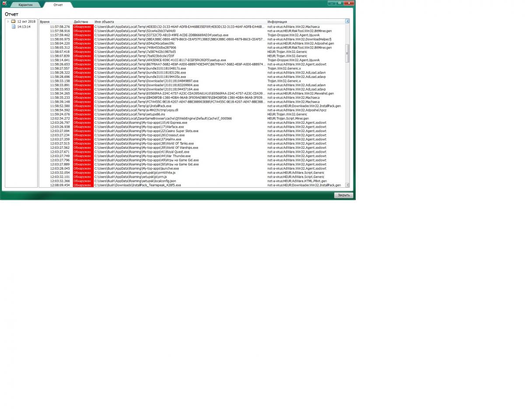Screen dimensions: 525x420
Task: Close the window via title bar X
Action: click(349, 3)
